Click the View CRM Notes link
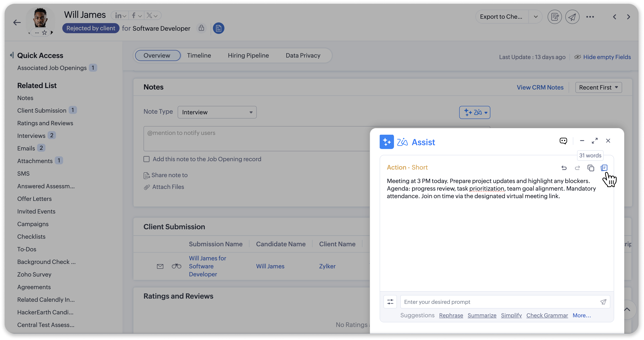644x340 pixels. pyautogui.click(x=540, y=87)
